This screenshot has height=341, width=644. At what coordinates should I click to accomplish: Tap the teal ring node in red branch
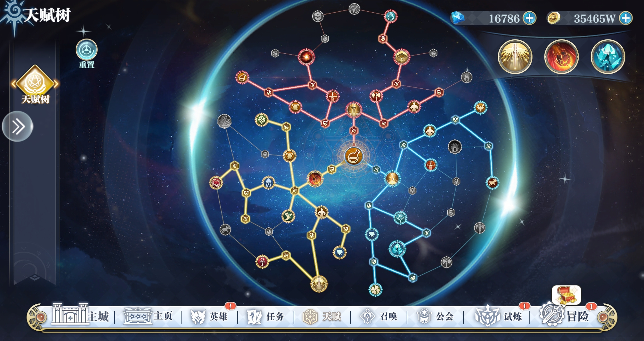391,16
